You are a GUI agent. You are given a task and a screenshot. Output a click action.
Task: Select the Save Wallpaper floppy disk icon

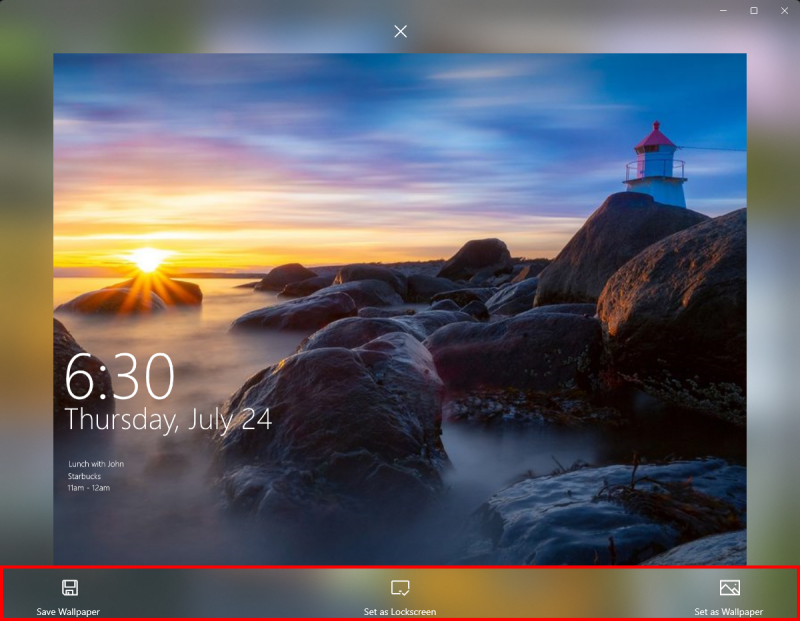click(x=68, y=589)
